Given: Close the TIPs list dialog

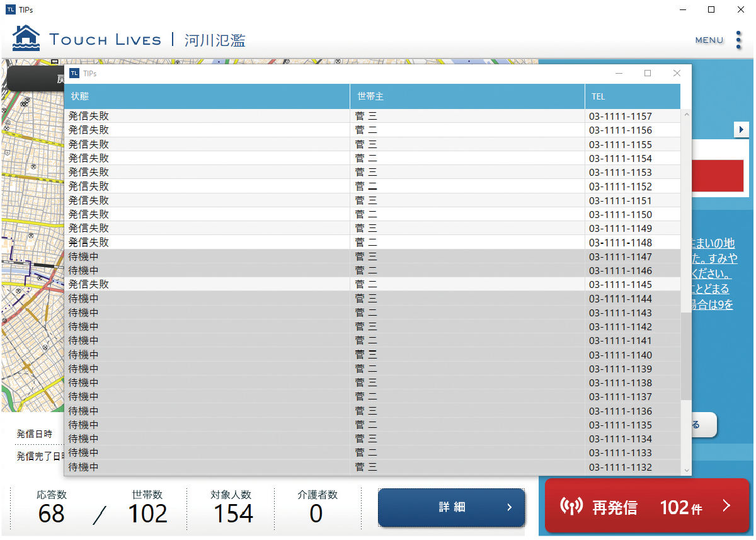Looking at the screenshot, I should (677, 73).
